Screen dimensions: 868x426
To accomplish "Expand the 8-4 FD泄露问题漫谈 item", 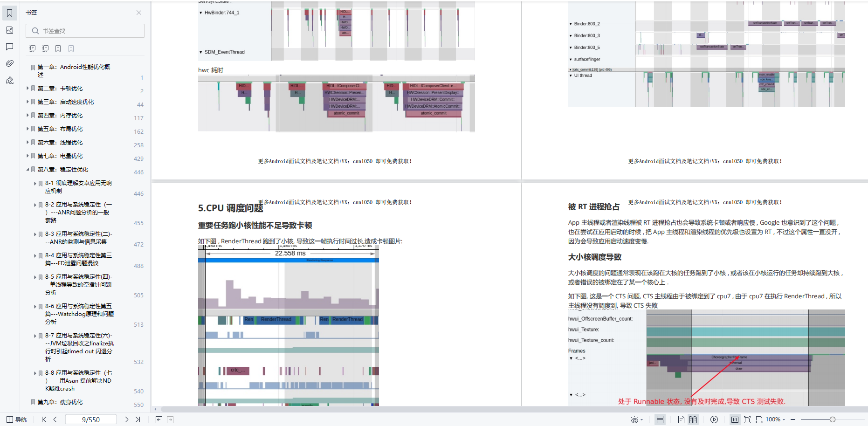I will (x=35, y=255).
